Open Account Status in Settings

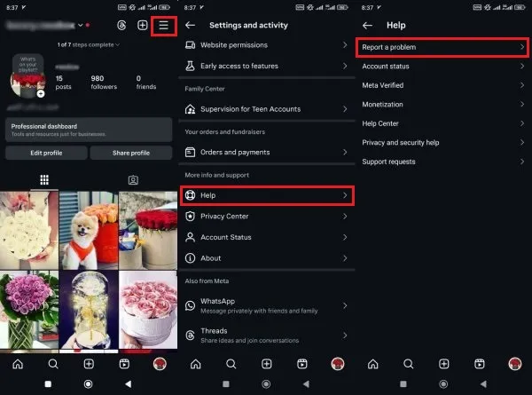(266, 237)
